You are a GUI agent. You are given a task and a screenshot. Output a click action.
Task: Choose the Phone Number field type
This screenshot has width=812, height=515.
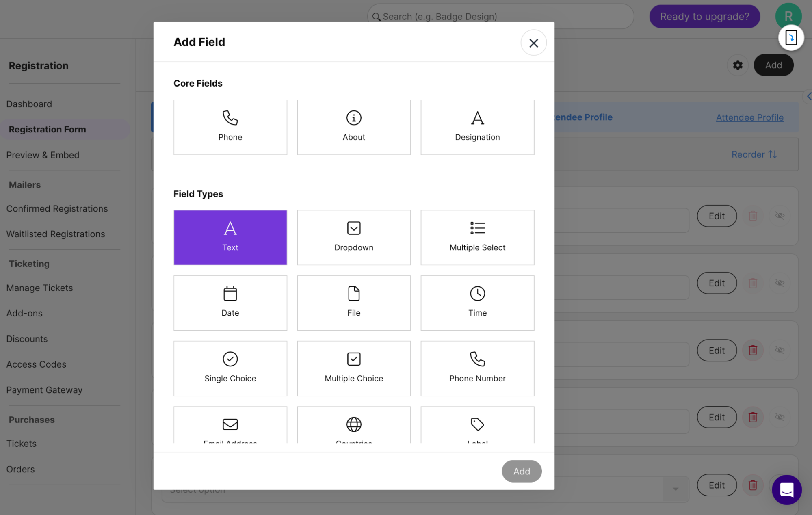click(477, 368)
